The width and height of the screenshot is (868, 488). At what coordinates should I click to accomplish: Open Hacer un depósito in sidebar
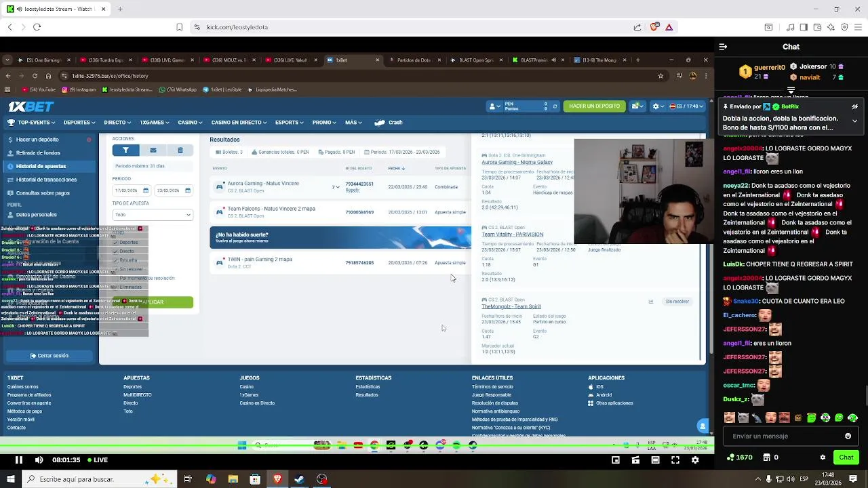[49, 140]
